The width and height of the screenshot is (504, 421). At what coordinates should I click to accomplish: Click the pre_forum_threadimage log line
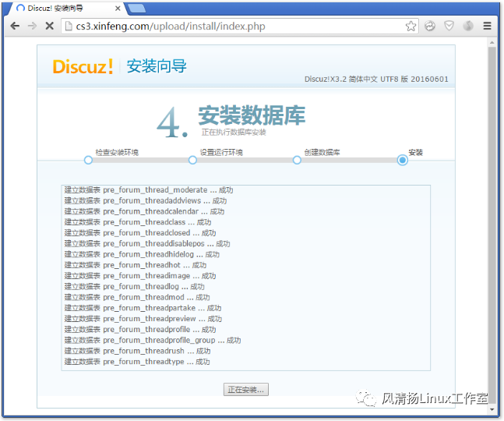pyautogui.click(x=140, y=276)
